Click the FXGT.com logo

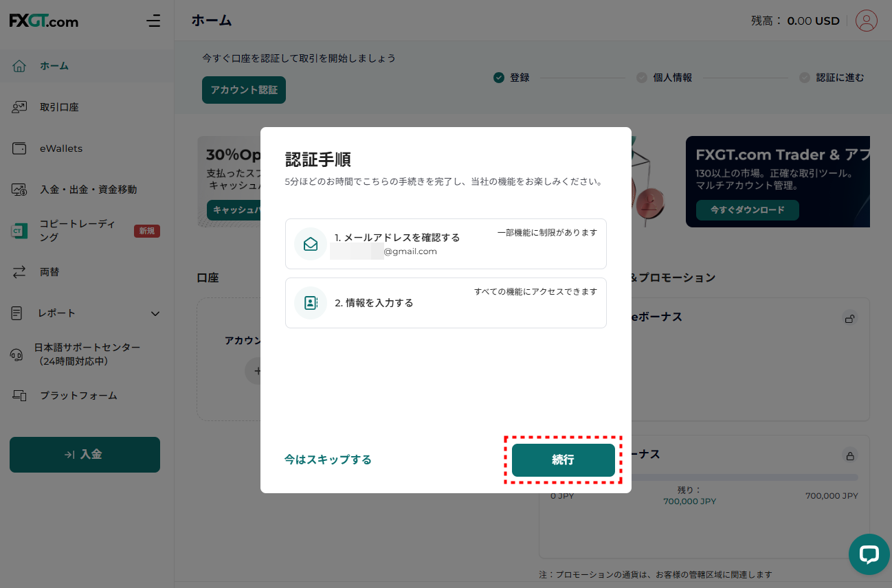point(44,21)
